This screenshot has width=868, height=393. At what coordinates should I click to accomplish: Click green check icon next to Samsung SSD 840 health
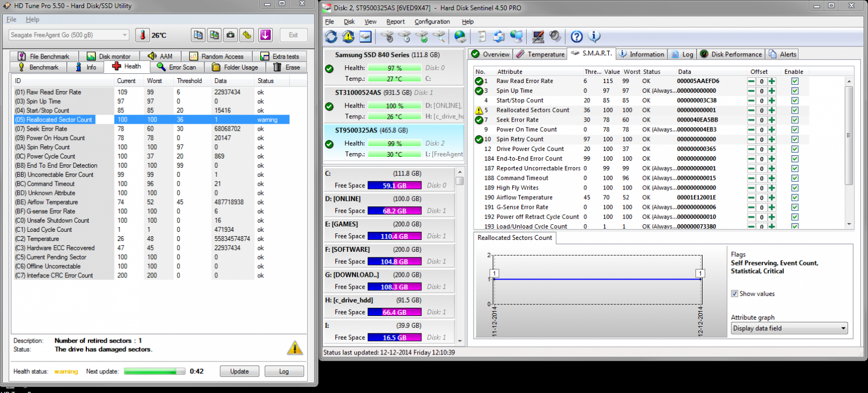(329, 68)
